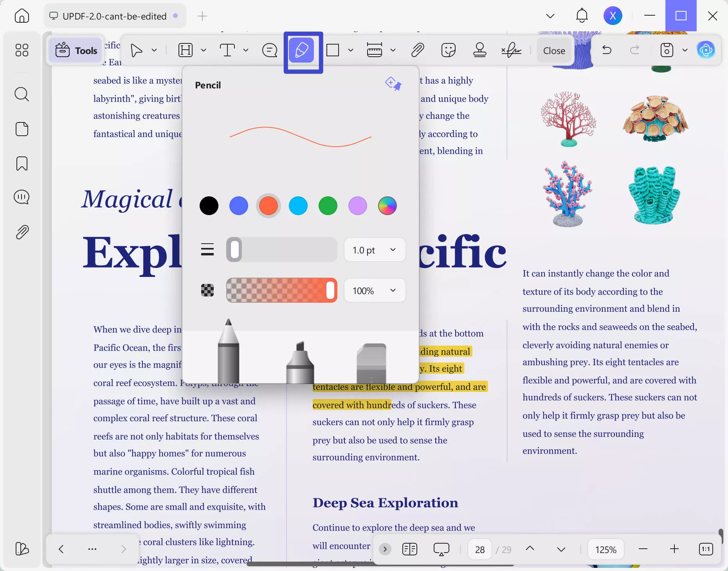
Task: Pick the blue pencil color
Action: pos(239,206)
